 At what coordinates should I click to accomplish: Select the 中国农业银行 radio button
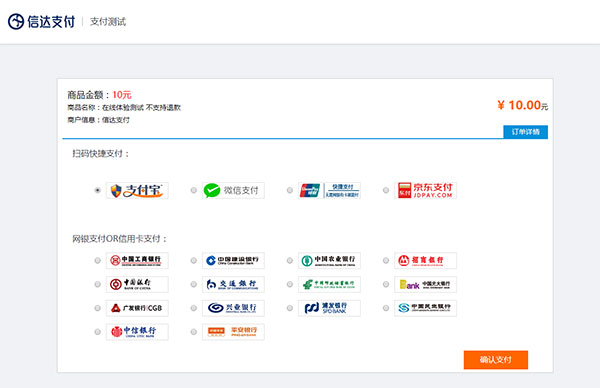tap(290, 261)
